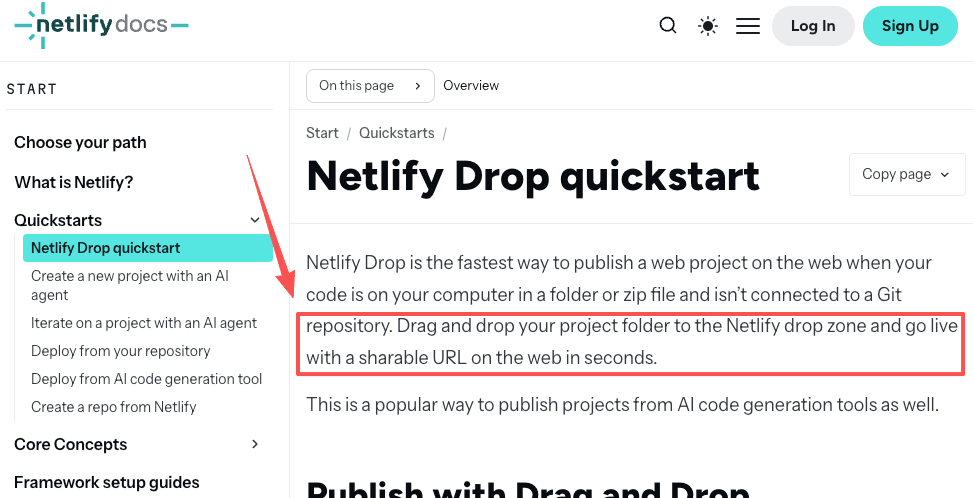Click the Overview label beside On this page
This screenshot has height=498, width=973.
click(x=471, y=86)
